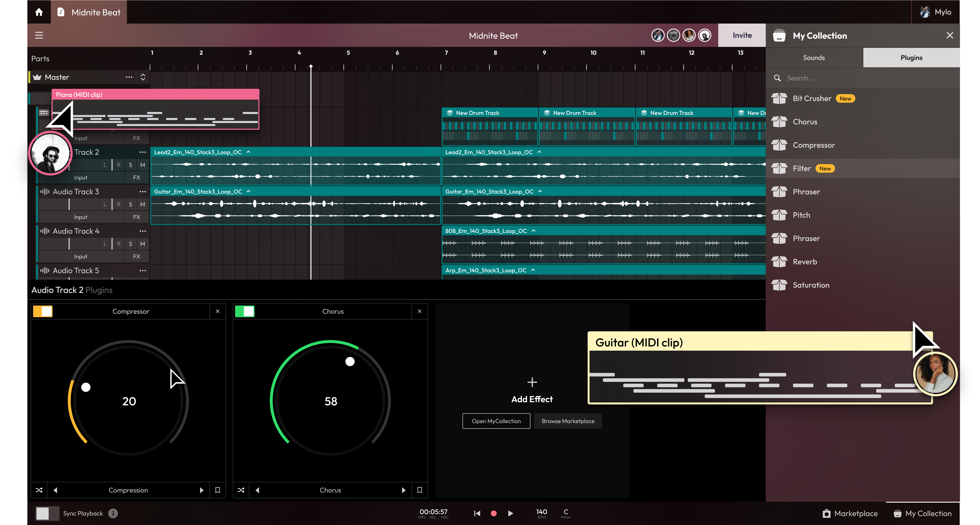
Task: Open My Collection in the bottom bar
Action: [x=923, y=514]
